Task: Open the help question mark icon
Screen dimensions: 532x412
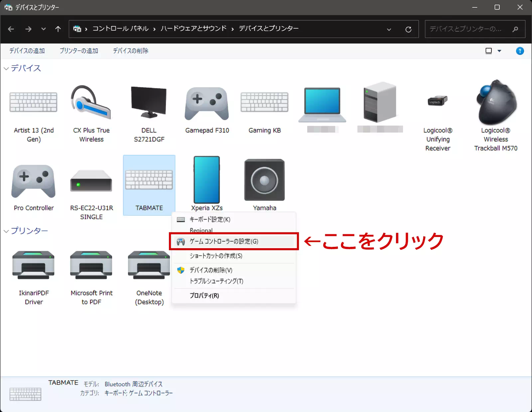Action: tap(520, 51)
